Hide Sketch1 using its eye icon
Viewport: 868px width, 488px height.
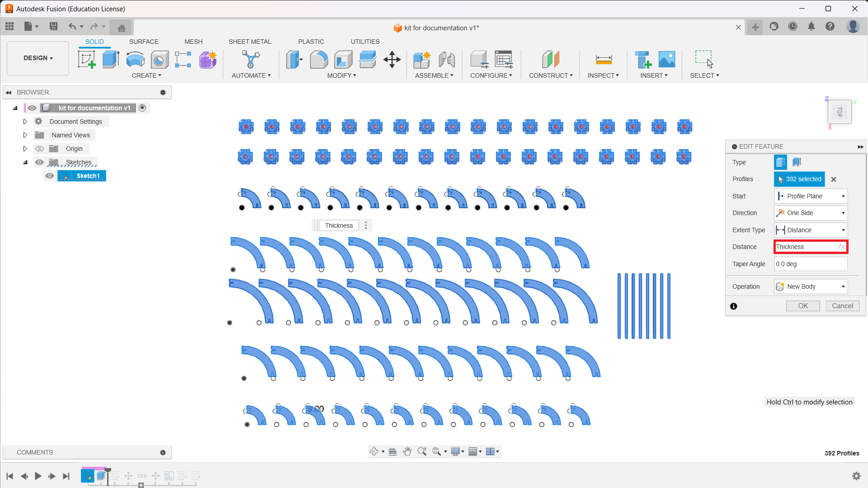(50, 176)
